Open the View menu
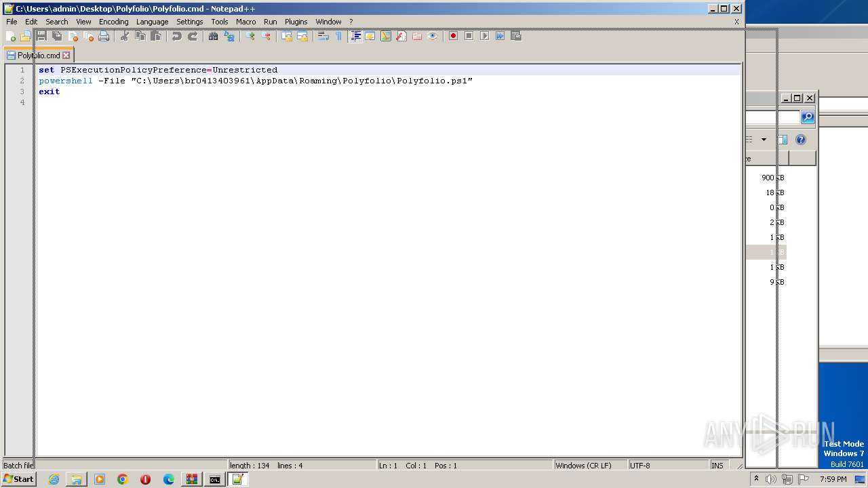 (83, 22)
